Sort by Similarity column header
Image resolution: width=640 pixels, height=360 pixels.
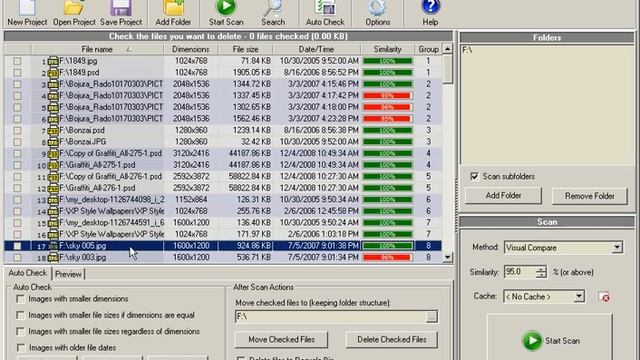click(387, 49)
